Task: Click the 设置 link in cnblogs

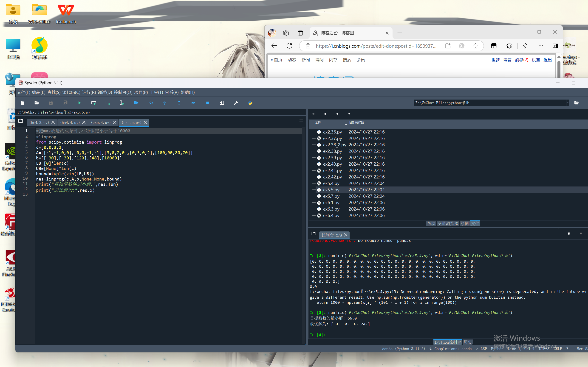Action: point(536,60)
